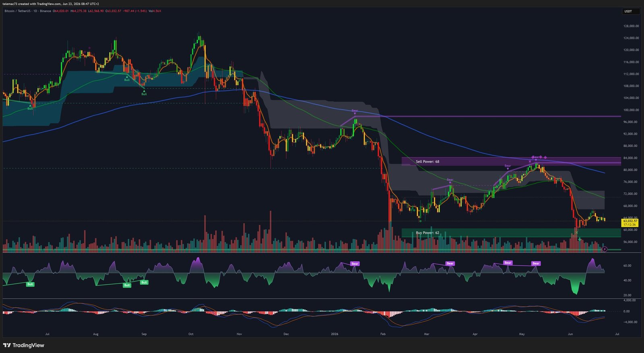The width and height of the screenshot is (644, 353).
Task: Click the yellow current price label 63,032.57
Action: coord(630,223)
